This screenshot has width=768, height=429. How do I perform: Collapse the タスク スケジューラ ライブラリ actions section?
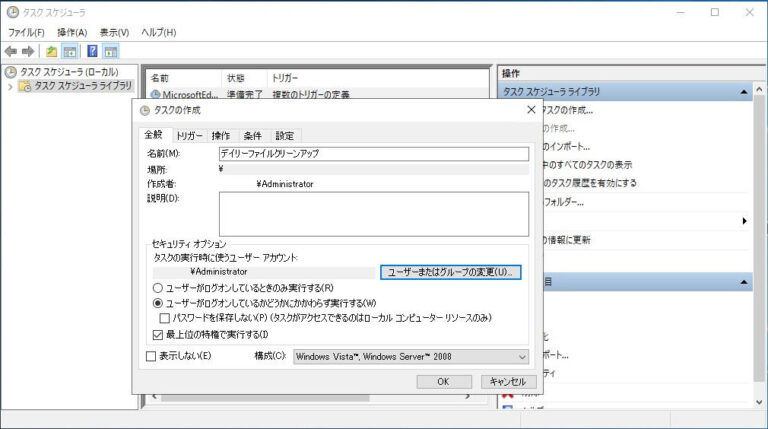click(744, 92)
